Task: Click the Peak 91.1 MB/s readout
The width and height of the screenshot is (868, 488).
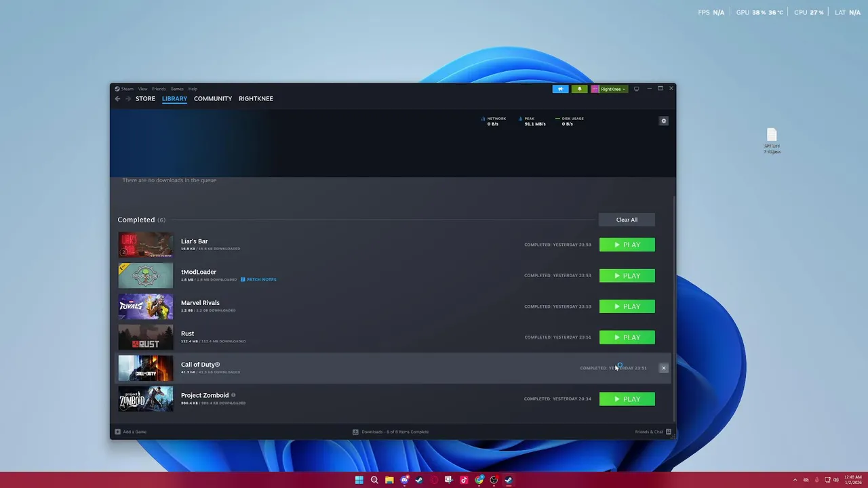Action: (532, 121)
